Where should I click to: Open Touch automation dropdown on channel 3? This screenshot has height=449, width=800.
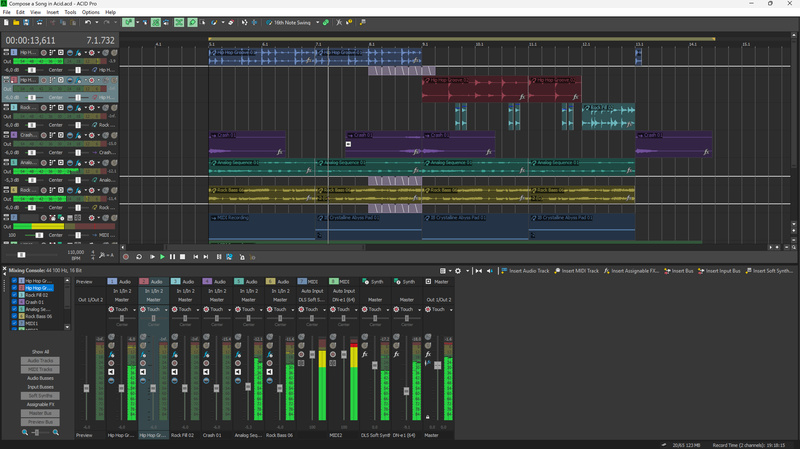197,310
